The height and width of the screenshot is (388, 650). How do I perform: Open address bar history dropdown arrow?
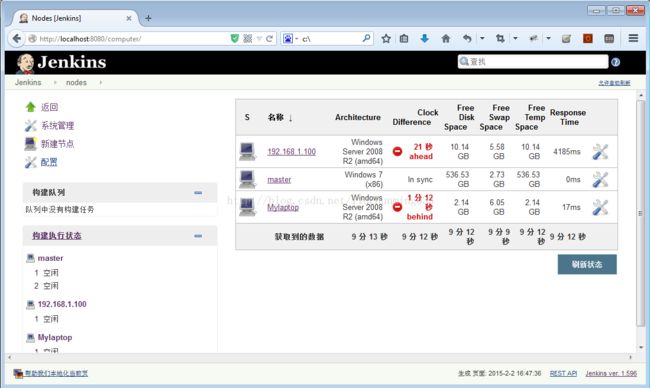click(259, 39)
